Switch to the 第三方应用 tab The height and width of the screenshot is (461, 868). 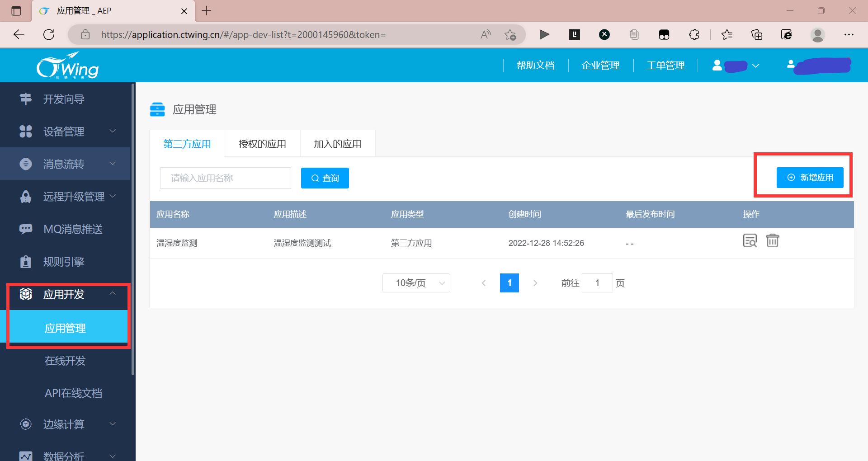click(x=187, y=144)
